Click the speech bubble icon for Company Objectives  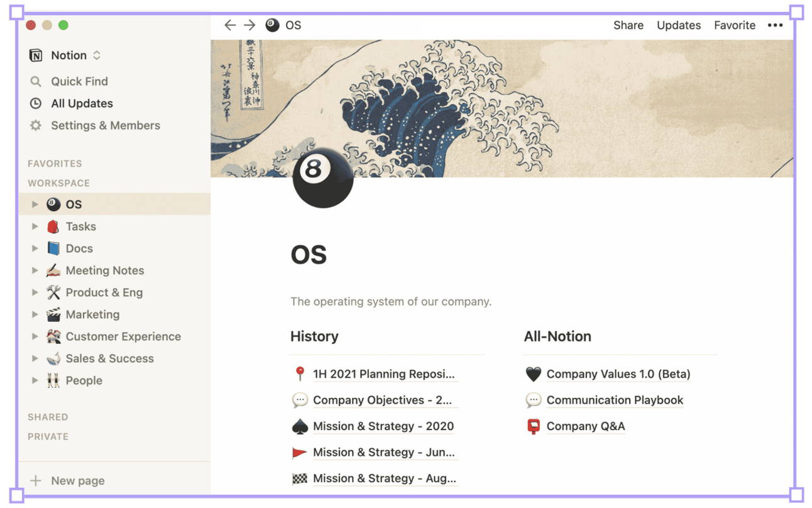(300, 400)
